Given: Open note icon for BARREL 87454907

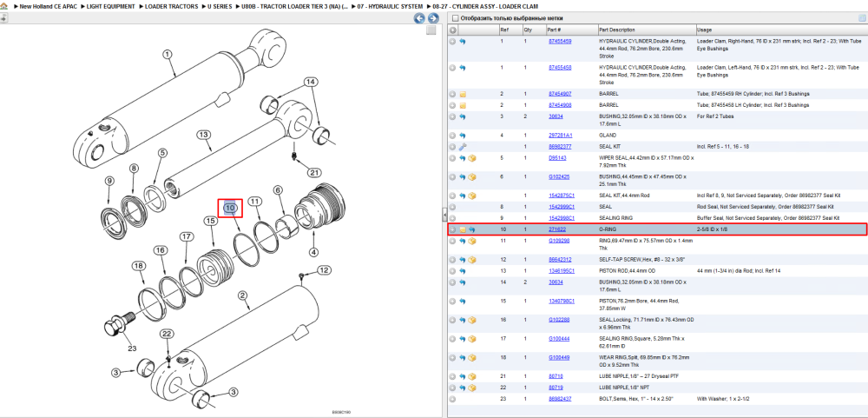Looking at the screenshot, I should coord(463,94).
